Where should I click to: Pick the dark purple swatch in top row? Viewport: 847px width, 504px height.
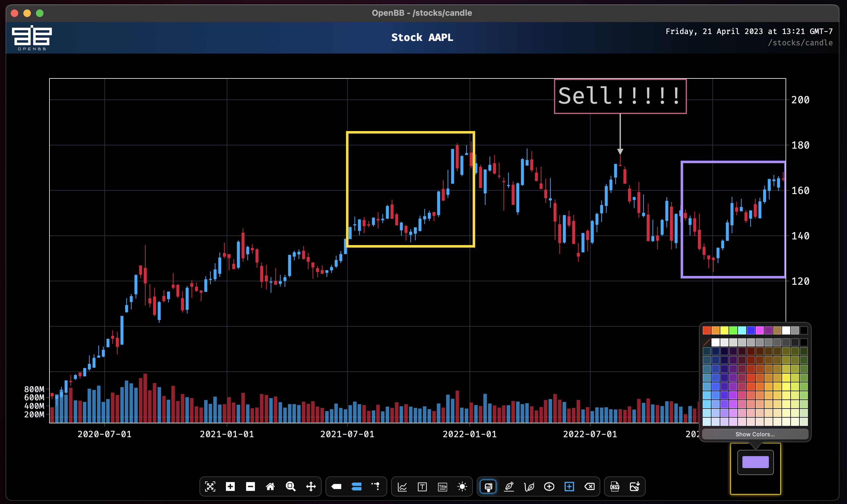pyautogui.click(x=769, y=330)
